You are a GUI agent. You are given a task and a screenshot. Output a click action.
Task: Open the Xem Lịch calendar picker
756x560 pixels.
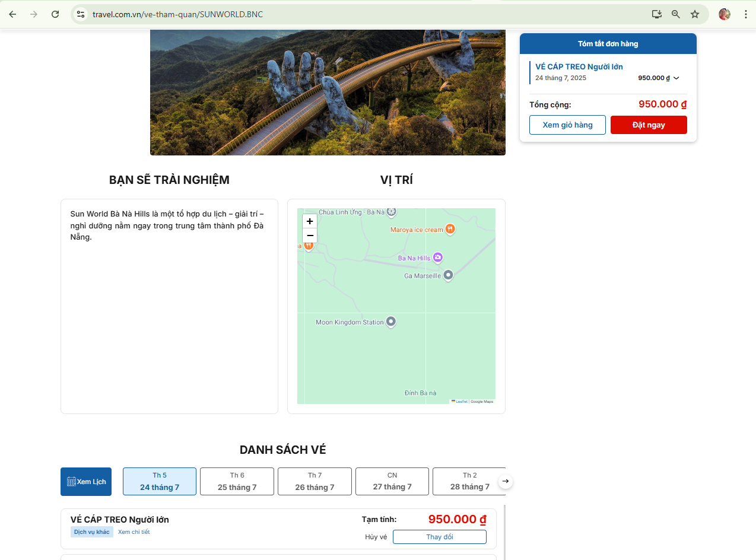[x=86, y=482]
